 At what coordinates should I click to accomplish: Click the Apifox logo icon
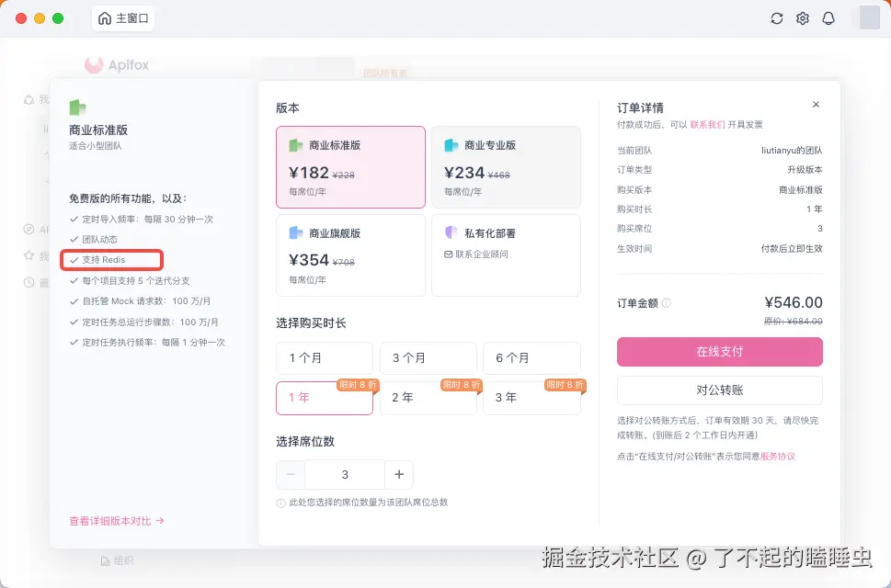pyautogui.click(x=96, y=64)
